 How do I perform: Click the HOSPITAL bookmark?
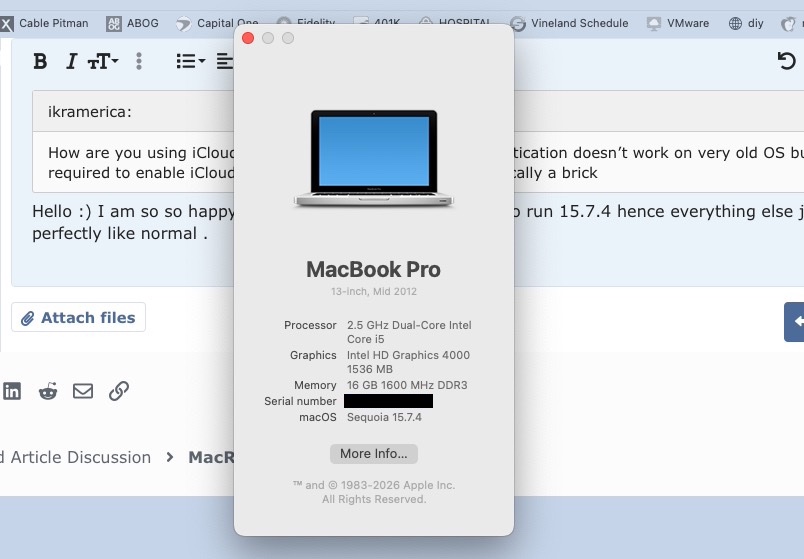(x=454, y=23)
